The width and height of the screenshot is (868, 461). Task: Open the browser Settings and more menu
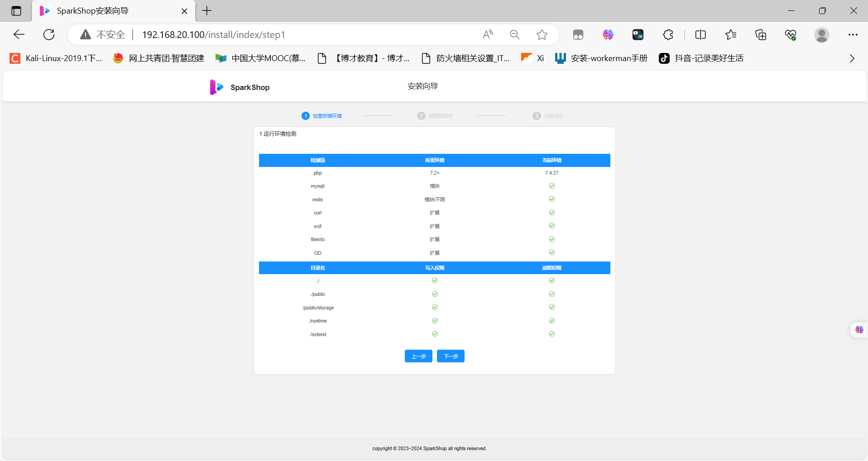coord(853,35)
